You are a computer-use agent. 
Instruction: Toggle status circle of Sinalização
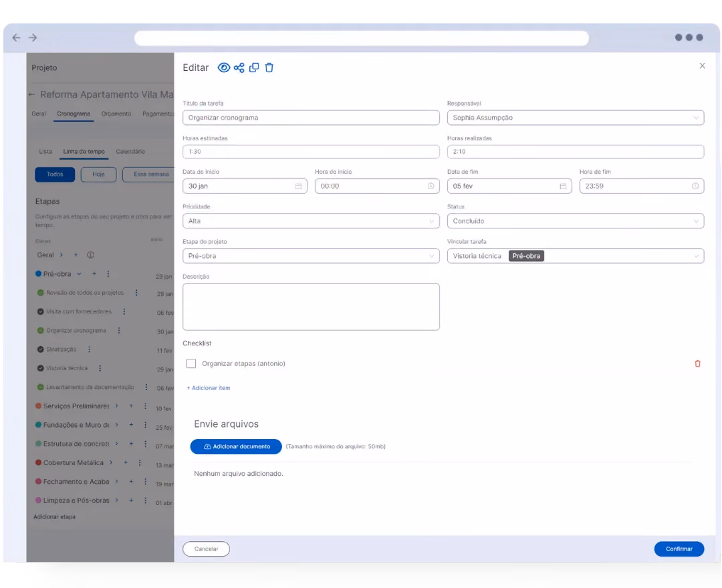coord(41,349)
